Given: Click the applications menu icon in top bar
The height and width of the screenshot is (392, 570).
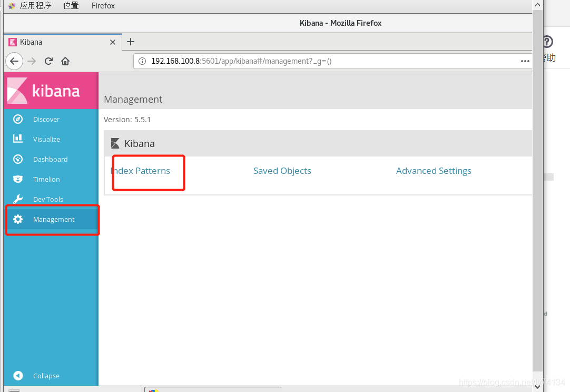Looking at the screenshot, I should point(12,5).
